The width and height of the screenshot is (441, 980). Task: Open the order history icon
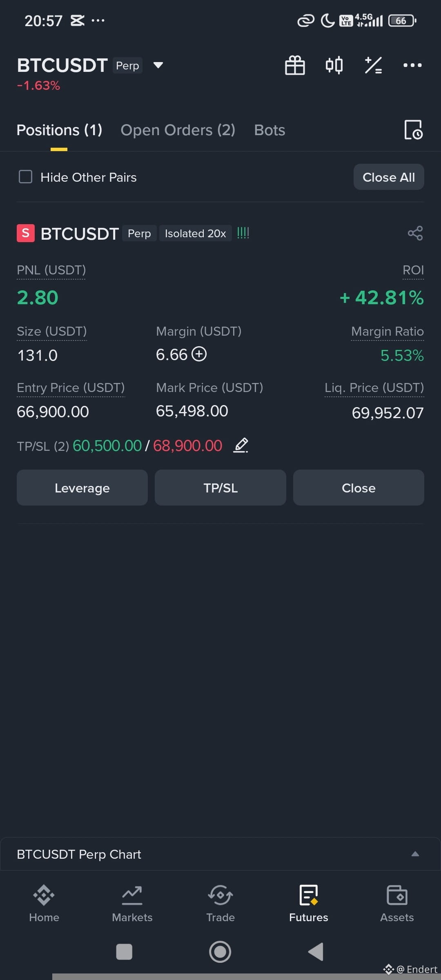click(413, 130)
